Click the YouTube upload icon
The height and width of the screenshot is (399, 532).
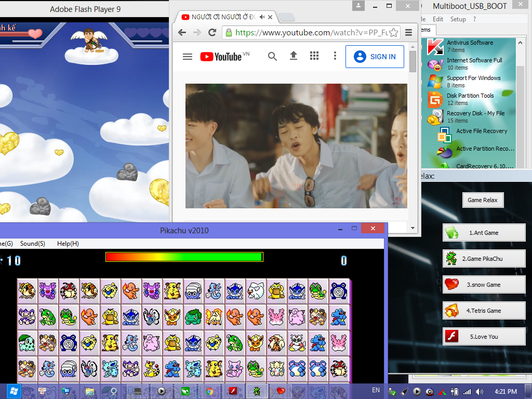tap(294, 56)
